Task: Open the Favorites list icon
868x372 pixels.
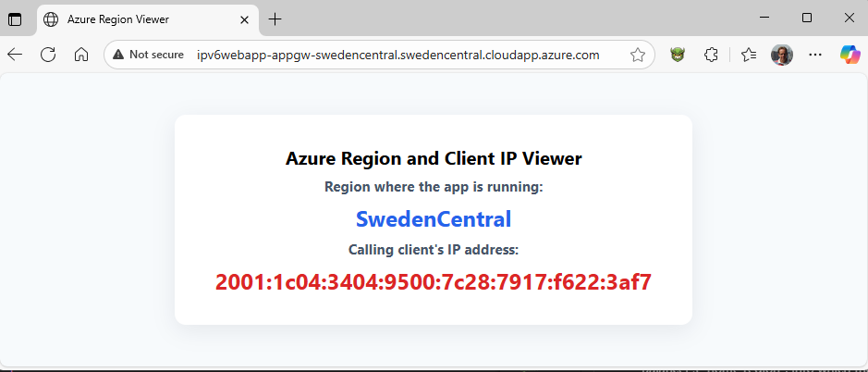Action: [x=749, y=55]
